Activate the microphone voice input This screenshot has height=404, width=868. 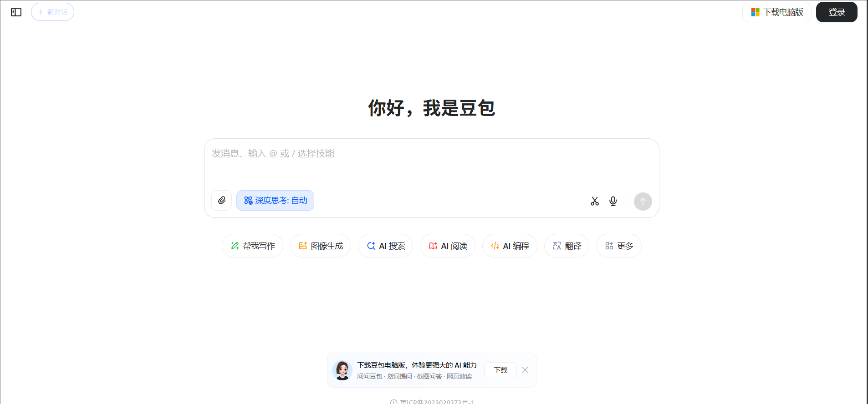[613, 201]
